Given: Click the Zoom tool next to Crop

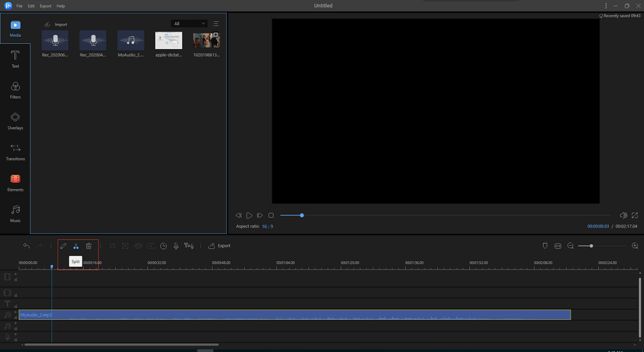Looking at the screenshot, I should click(x=126, y=246).
